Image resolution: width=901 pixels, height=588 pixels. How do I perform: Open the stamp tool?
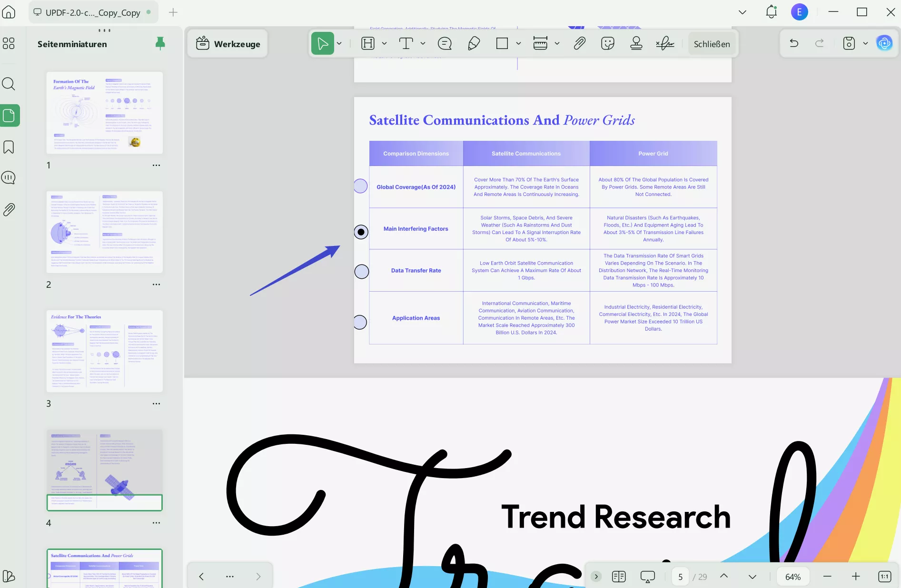click(x=636, y=43)
